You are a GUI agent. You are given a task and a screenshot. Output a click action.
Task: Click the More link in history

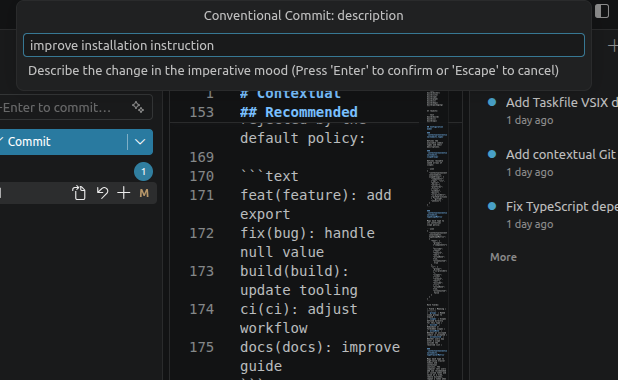click(503, 257)
